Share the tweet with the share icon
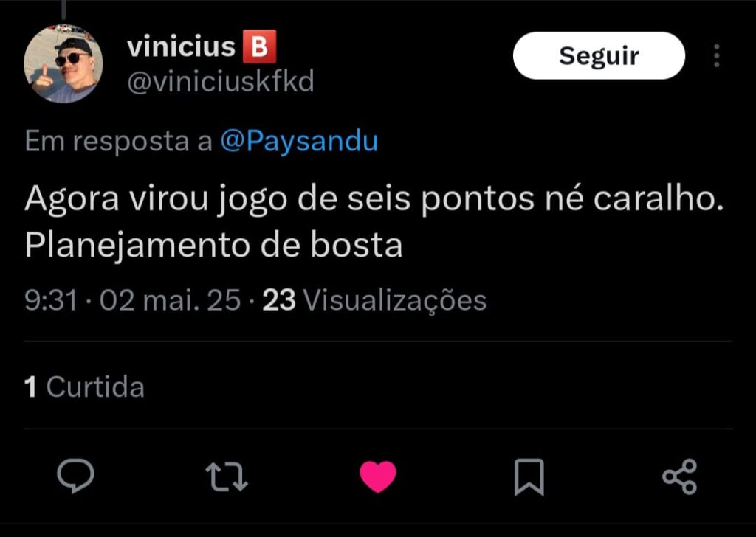This screenshot has height=537, width=756. 680,477
